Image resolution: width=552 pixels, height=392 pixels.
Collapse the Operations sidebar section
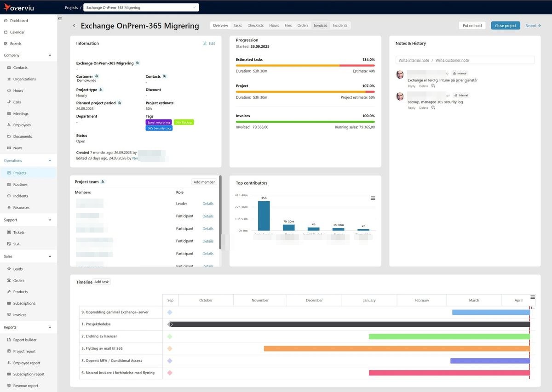pos(50,160)
